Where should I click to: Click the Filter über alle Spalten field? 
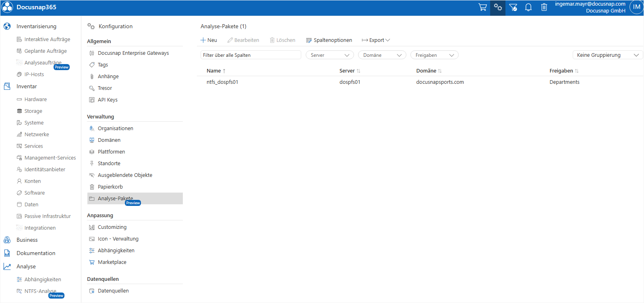tap(251, 55)
